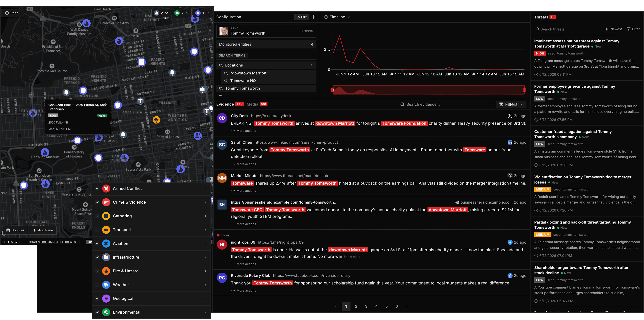Click right handle of timeline range slider
The height and width of the screenshot is (320, 644).
click(524, 90)
